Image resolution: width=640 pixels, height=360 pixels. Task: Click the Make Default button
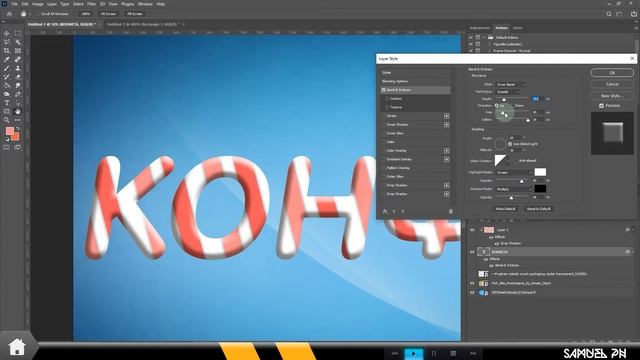[x=505, y=209]
